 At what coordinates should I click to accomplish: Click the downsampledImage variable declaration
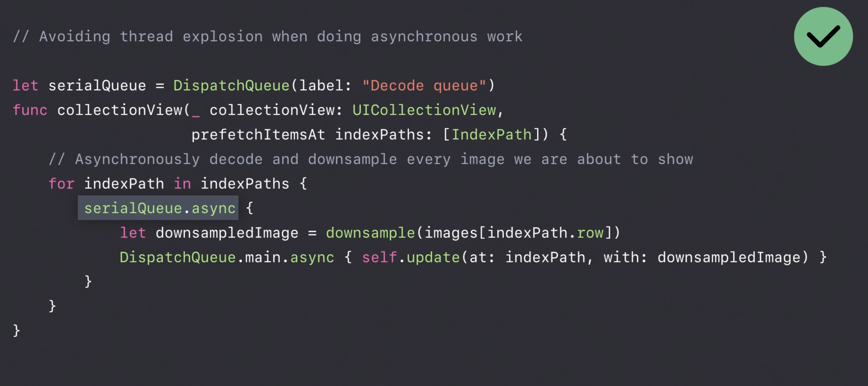(x=227, y=233)
